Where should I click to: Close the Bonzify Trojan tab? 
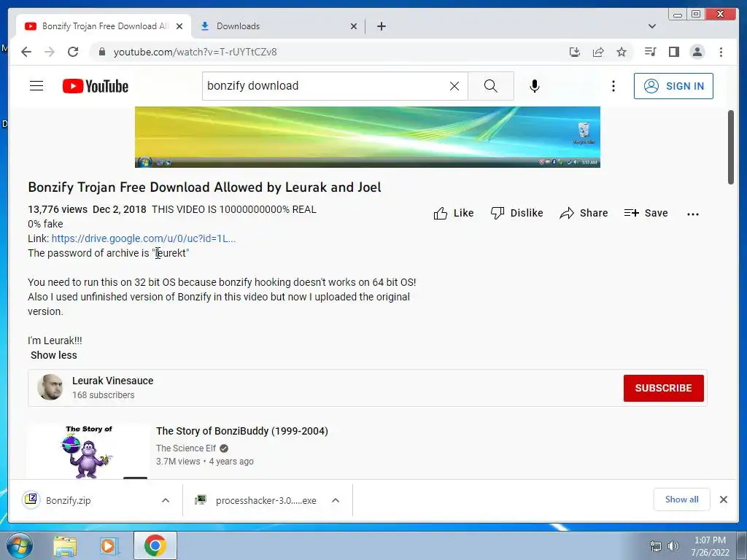click(179, 26)
